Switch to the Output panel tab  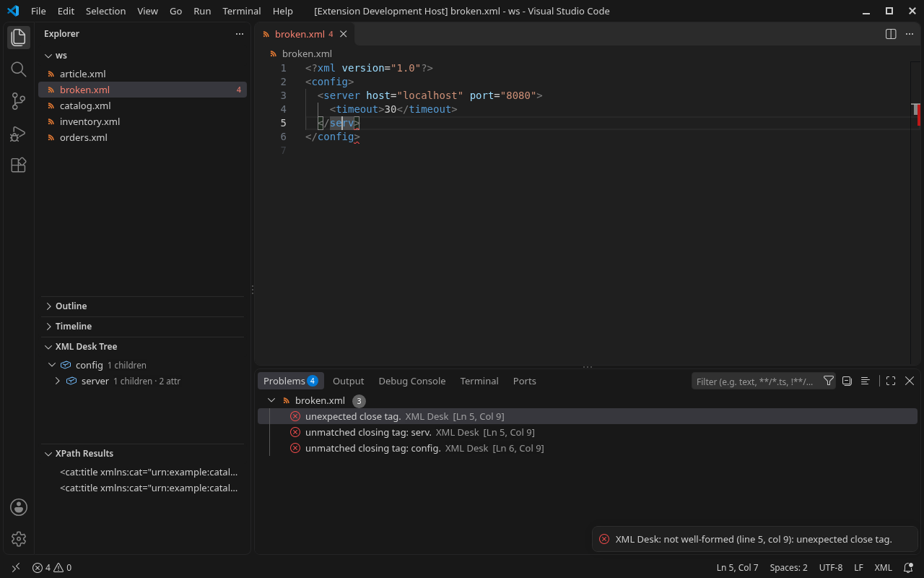click(348, 381)
